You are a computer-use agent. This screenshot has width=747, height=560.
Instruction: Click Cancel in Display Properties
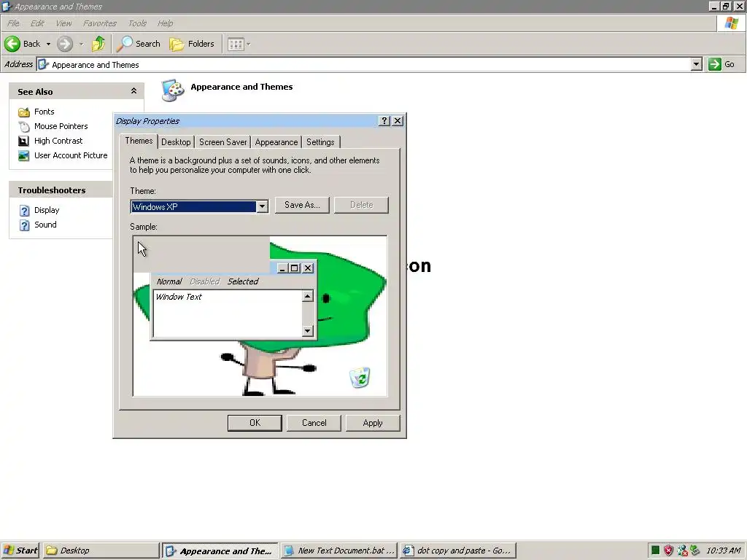[314, 423]
